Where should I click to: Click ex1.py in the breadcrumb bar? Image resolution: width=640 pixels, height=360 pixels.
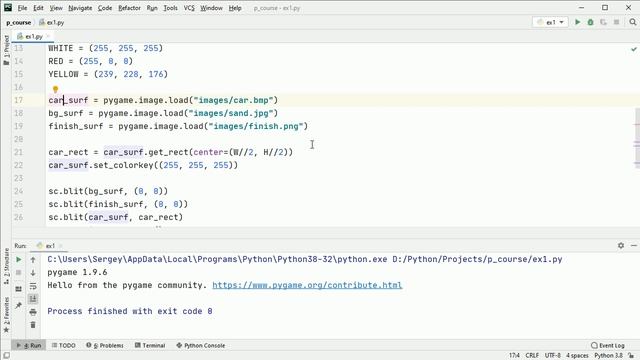point(52,22)
